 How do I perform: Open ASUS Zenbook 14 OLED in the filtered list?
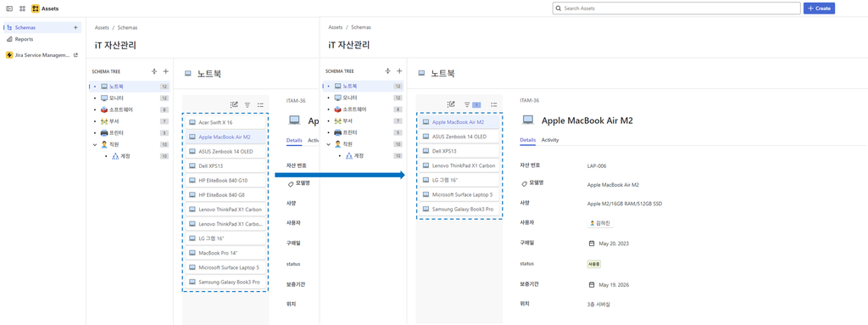click(x=459, y=137)
